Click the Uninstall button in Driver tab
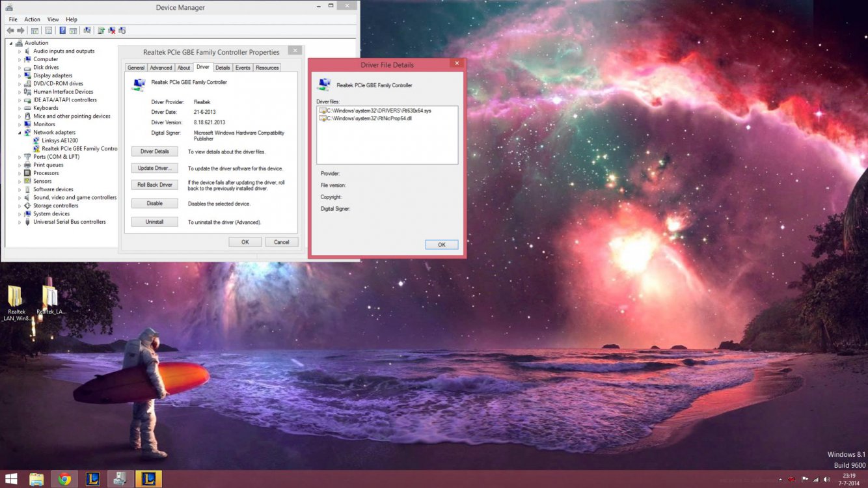This screenshot has width=868, height=488. pyautogui.click(x=155, y=222)
